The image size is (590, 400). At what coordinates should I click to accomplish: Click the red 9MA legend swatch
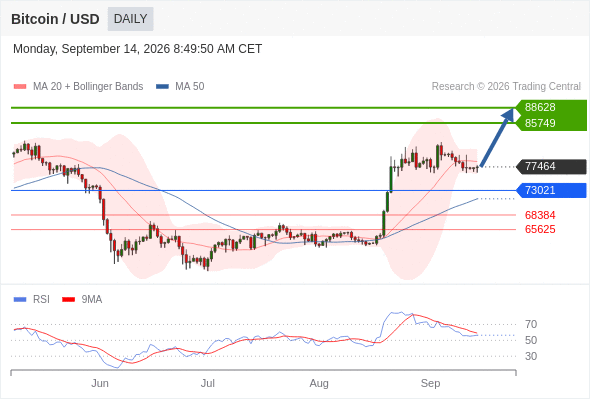click(x=68, y=300)
